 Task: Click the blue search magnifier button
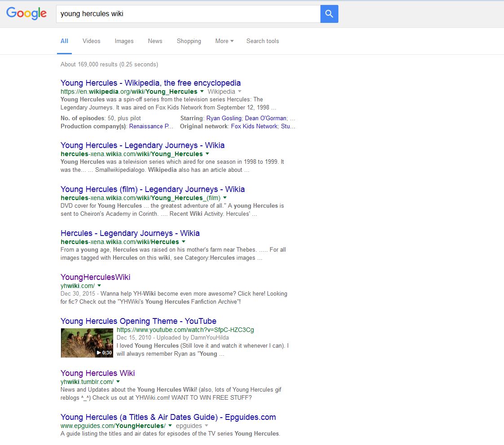click(329, 14)
